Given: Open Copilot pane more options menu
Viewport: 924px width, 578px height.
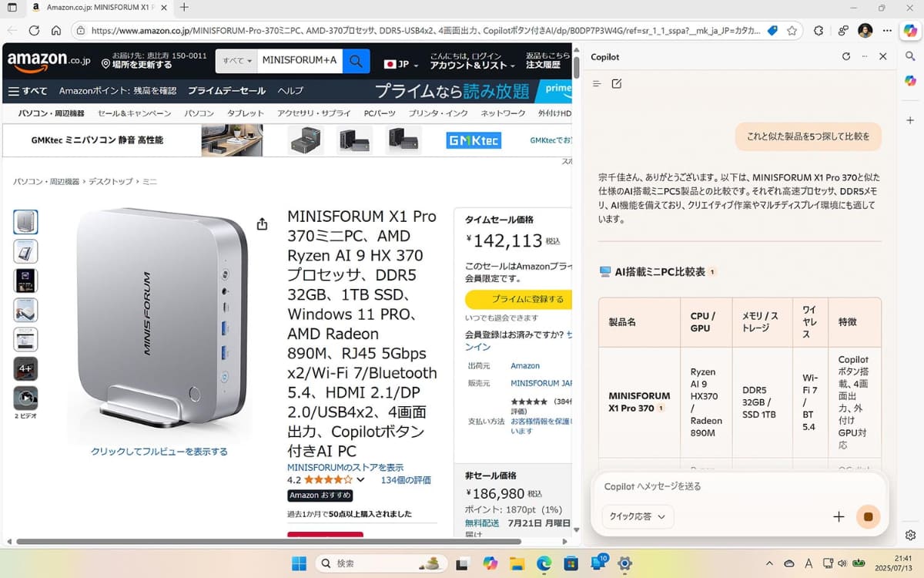Looking at the screenshot, I should pyautogui.click(x=865, y=56).
